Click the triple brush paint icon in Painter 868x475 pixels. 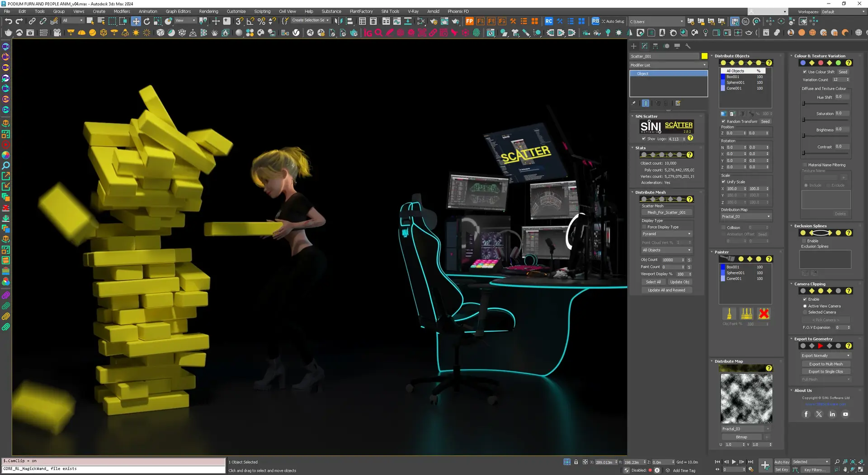pos(746,313)
